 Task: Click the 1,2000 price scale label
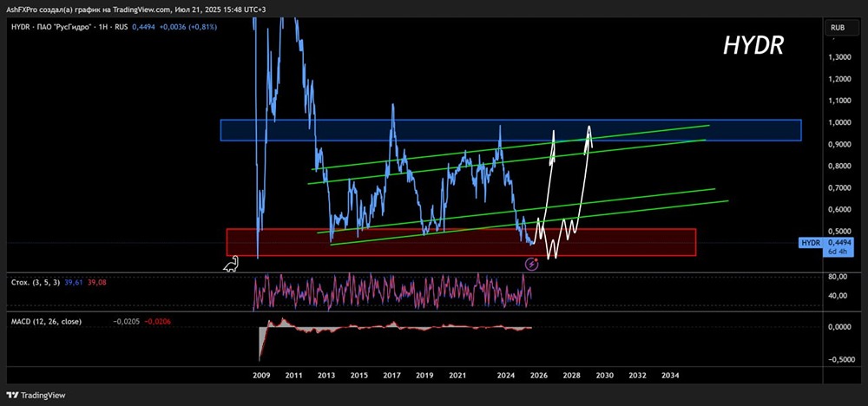[x=839, y=79]
